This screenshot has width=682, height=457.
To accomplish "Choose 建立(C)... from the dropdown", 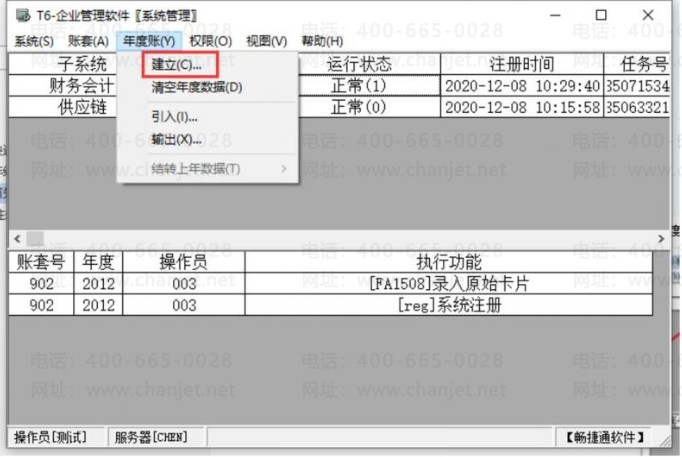I will point(176,65).
